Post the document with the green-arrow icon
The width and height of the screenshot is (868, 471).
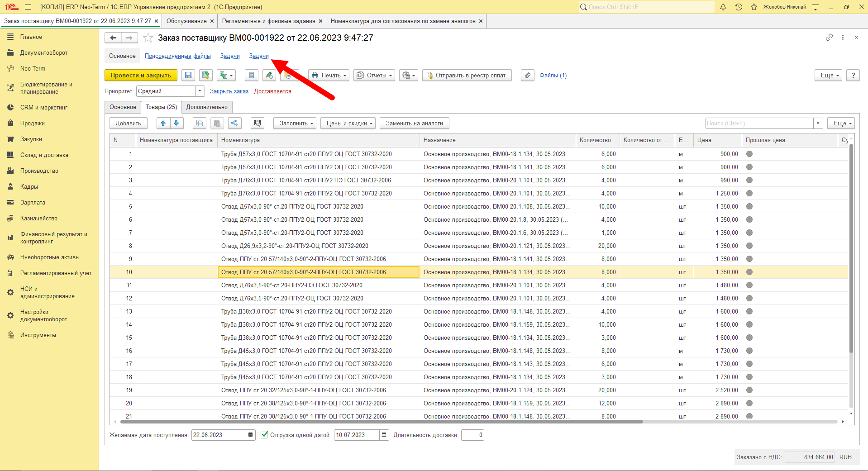click(x=206, y=76)
